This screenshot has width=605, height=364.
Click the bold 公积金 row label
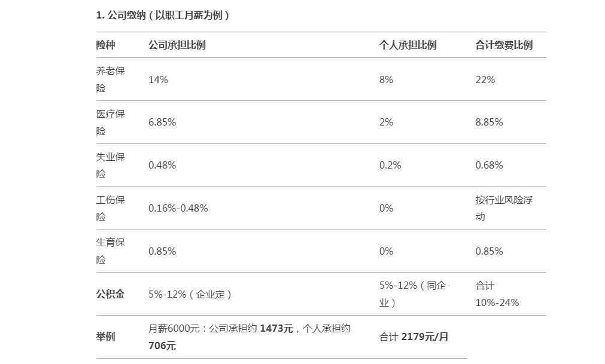(x=110, y=294)
